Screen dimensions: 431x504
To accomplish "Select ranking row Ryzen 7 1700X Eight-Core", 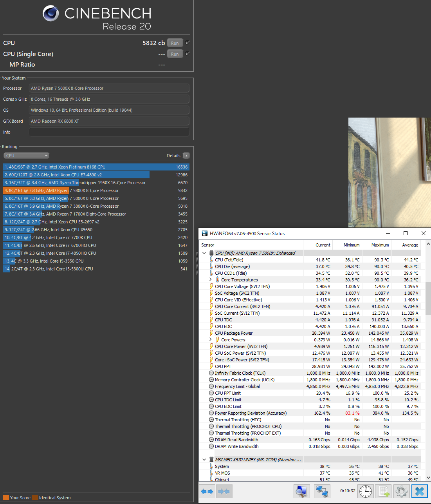I will (96, 214).
